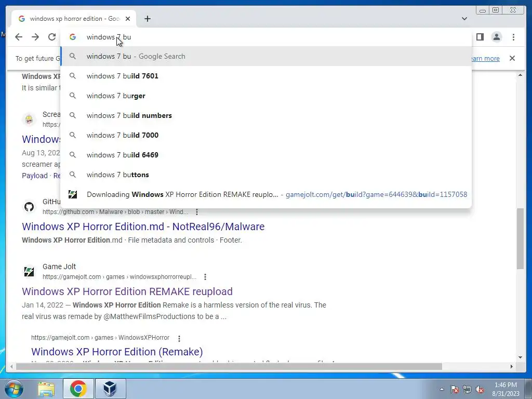Click the Payload sublink
This screenshot has height=399, width=532.
point(35,176)
